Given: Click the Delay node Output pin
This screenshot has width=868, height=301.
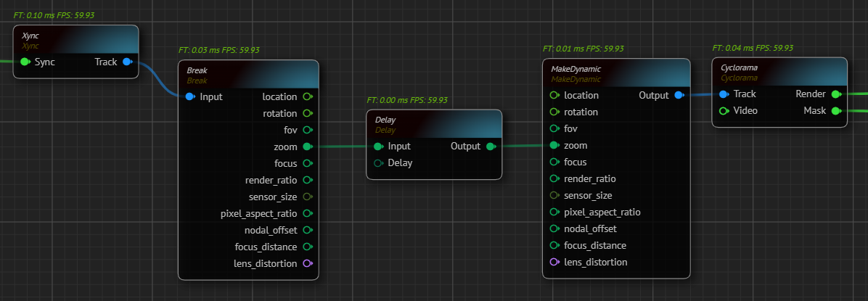Looking at the screenshot, I should (491, 147).
